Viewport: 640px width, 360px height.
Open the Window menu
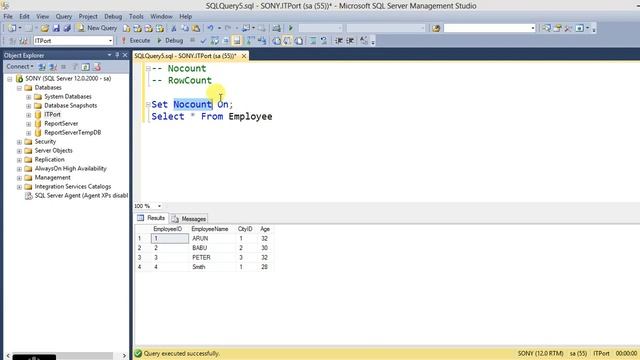[161, 16]
